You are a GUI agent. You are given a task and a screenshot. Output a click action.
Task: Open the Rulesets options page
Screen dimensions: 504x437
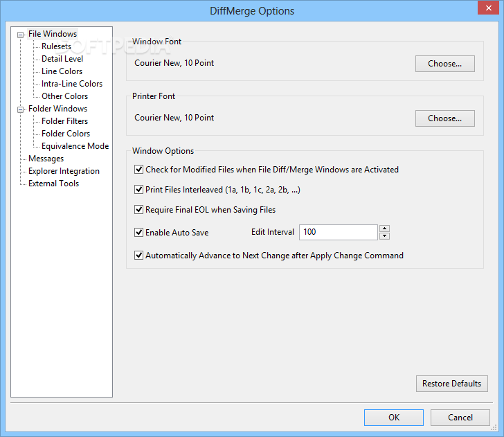pos(56,46)
